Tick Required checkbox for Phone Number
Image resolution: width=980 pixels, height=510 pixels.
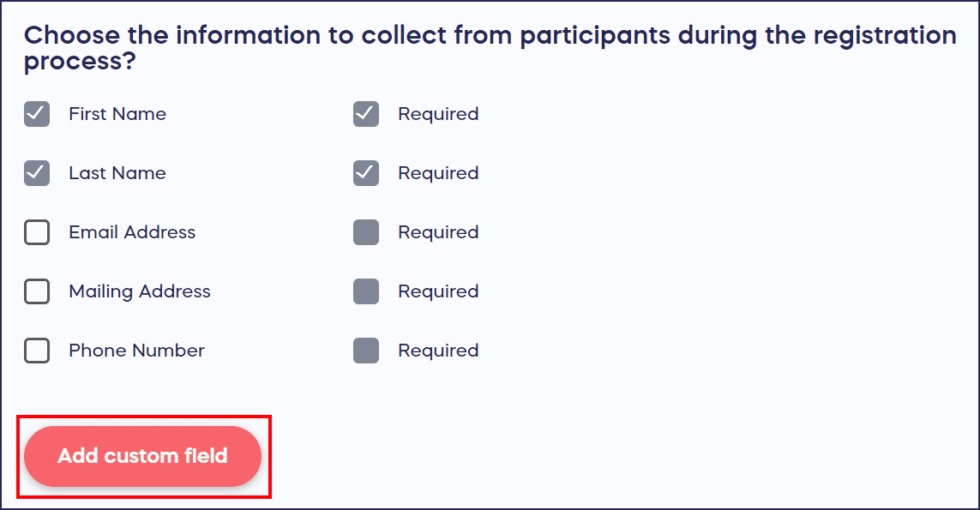pos(366,351)
